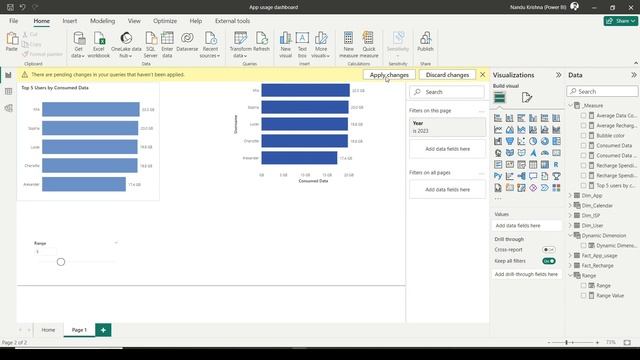Click the Filters pane search box
The height and width of the screenshot is (360, 640).
tap(447, 92)
